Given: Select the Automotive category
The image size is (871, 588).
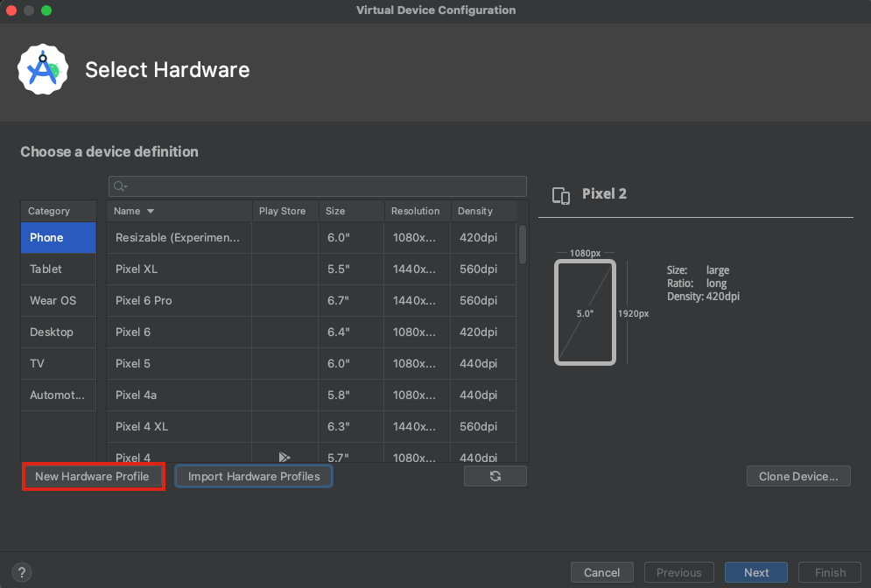Looking at the screenshot, I should pos(59,395).
